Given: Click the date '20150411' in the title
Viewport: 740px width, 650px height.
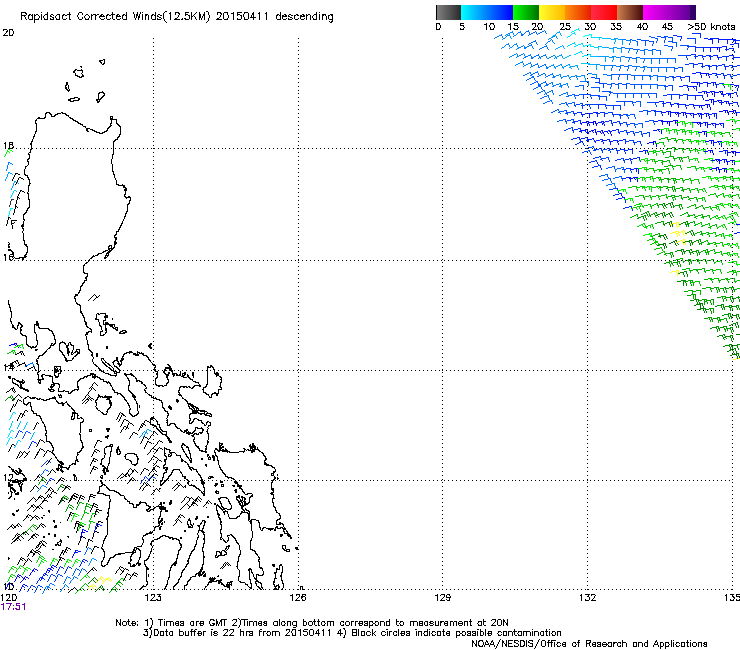Looking at the screenshot, I should click(242, 17).
